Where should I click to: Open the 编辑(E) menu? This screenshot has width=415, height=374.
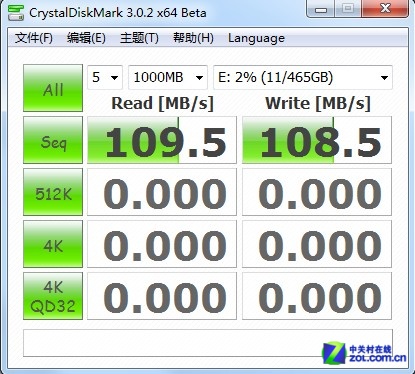pos(86,38)
